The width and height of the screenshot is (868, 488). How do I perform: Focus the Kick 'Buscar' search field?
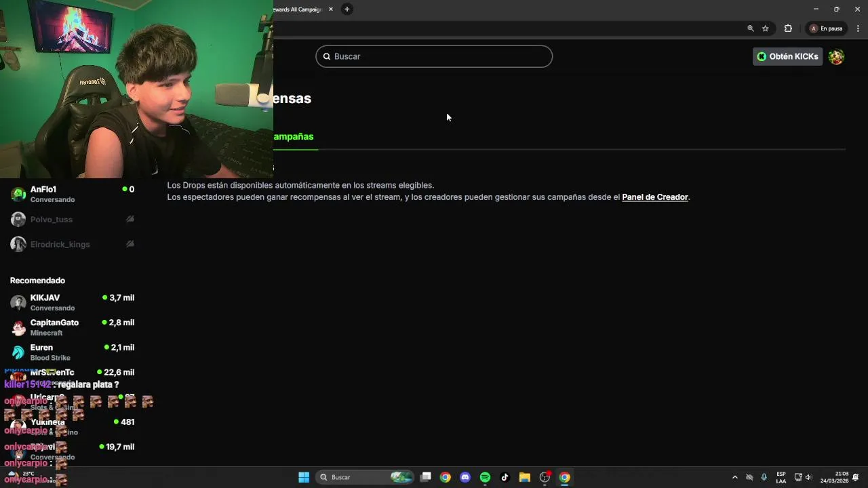click(434, 56)
